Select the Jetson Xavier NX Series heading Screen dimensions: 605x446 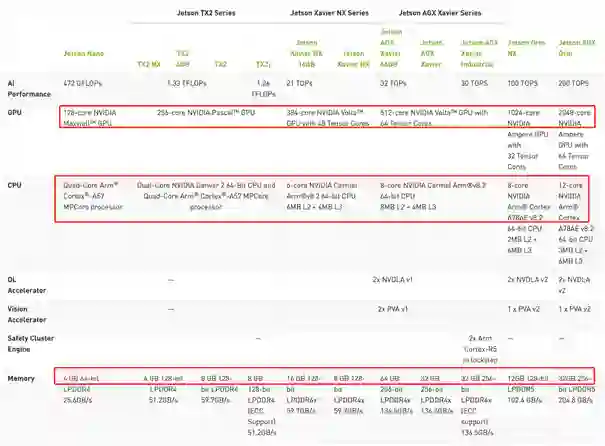coord(329,13)
